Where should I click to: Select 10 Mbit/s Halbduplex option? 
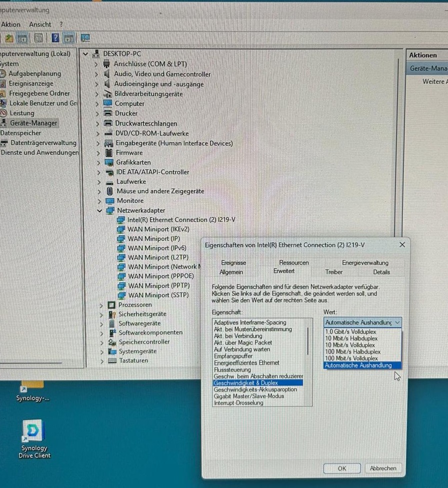(362, 338)
